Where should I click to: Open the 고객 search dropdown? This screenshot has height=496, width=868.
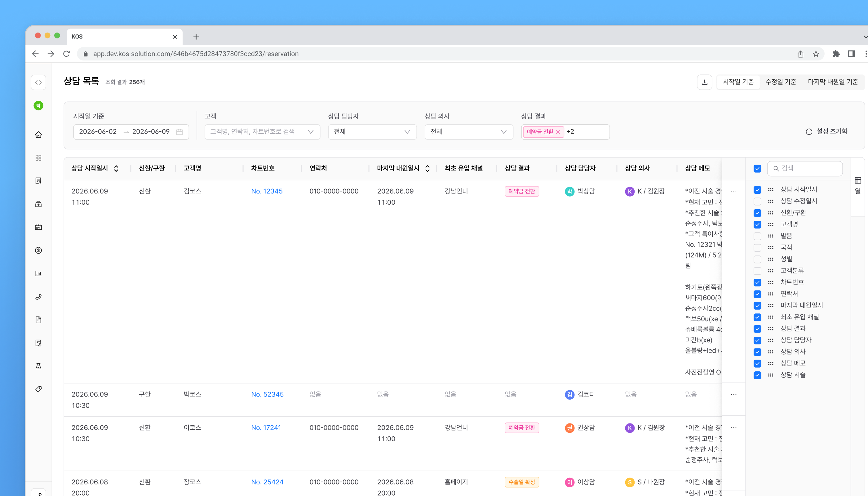tap(262, 132)
